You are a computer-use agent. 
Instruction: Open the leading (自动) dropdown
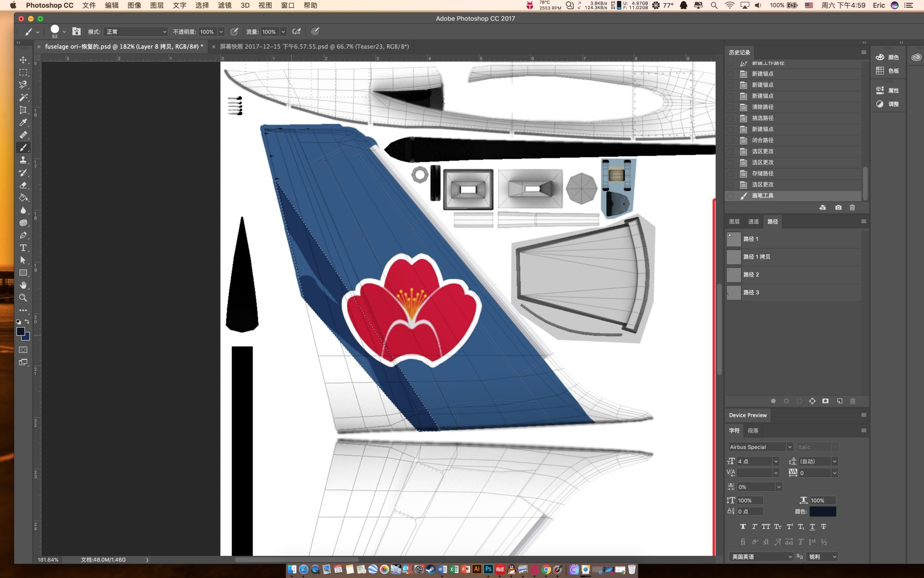pos(835,461)
